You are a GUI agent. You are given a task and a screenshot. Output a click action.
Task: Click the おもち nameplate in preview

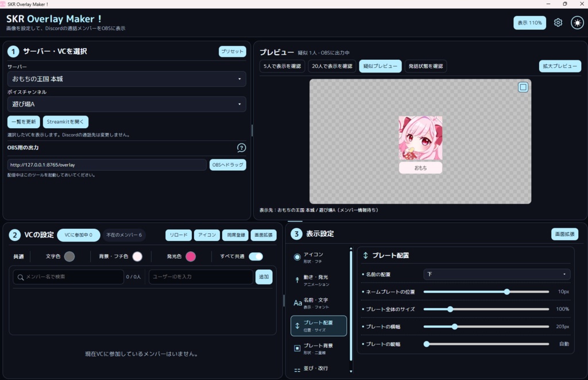(x=420, y=168)
